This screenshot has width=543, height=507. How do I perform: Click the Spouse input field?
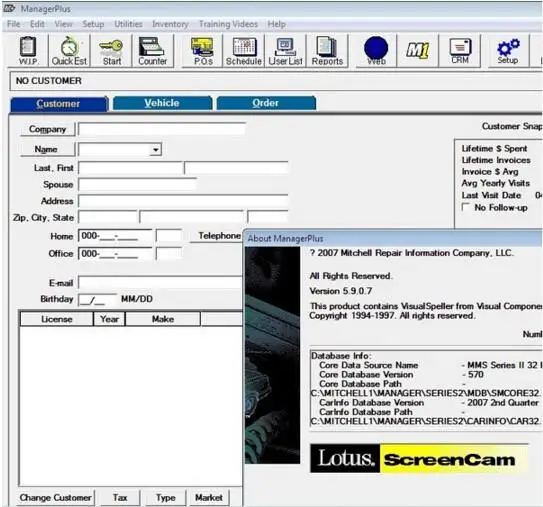click(x=137, y=185)
